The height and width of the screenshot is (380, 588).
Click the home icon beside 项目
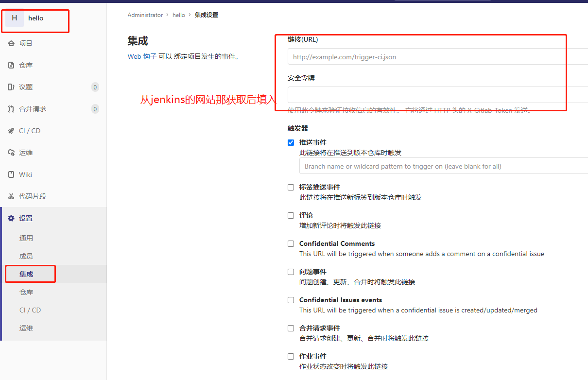pyautogui.click(x=11, y=43)
